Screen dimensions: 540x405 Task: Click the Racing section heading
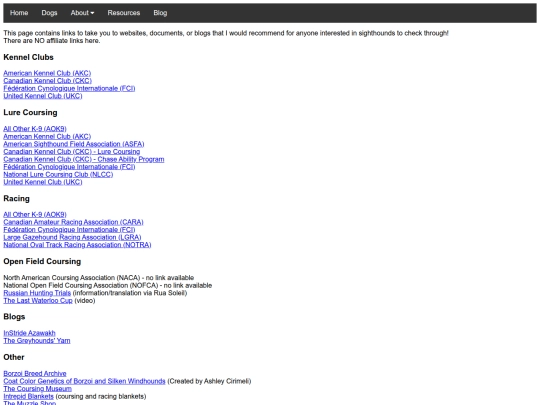coord(17,198)
